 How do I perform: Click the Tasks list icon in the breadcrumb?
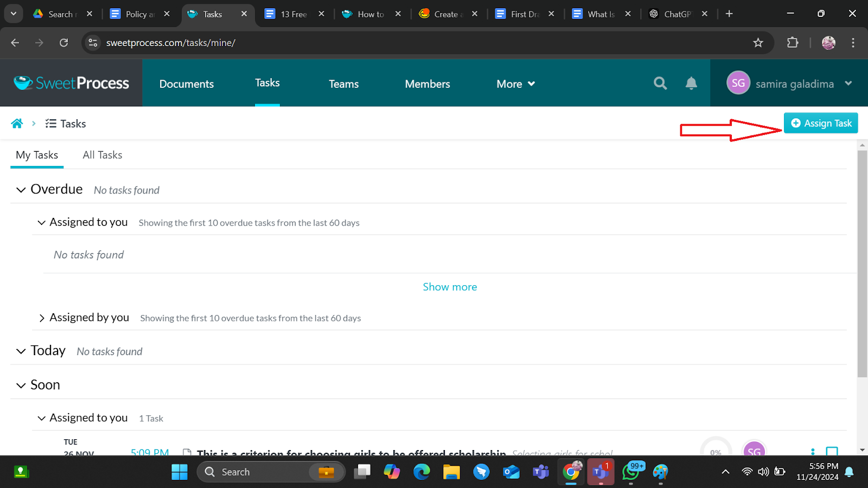click(x=51, y=124)
